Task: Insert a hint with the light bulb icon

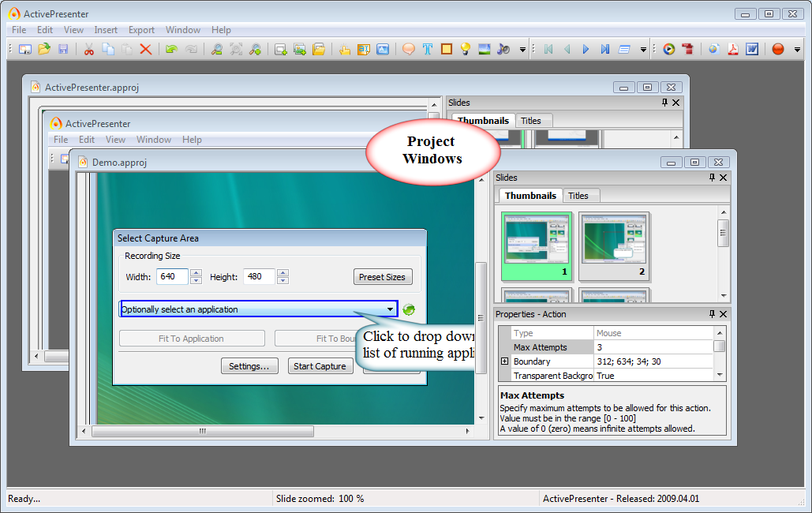Action: tap(466, 49)
